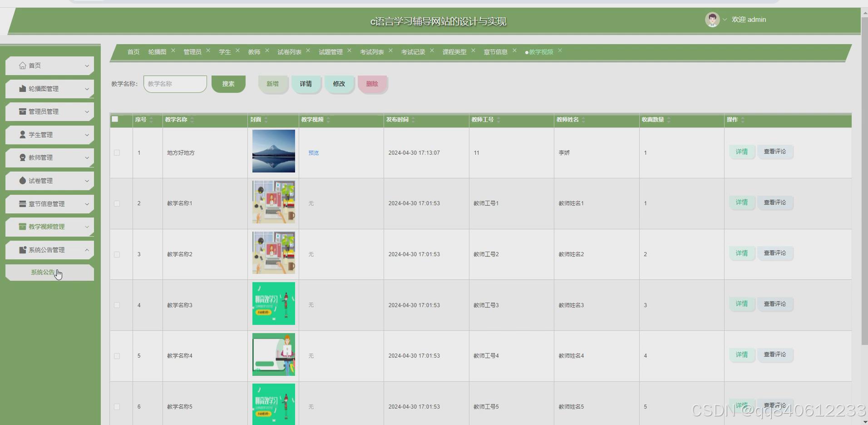The width and height of the screenshot is (868, 425).
Task: Open 教学视频管理 via its icon
Action: [22, 227]
